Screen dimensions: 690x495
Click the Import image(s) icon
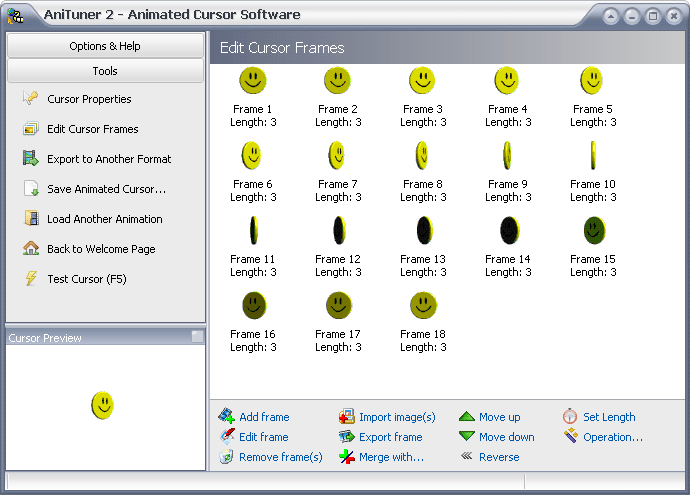point(347,417)
